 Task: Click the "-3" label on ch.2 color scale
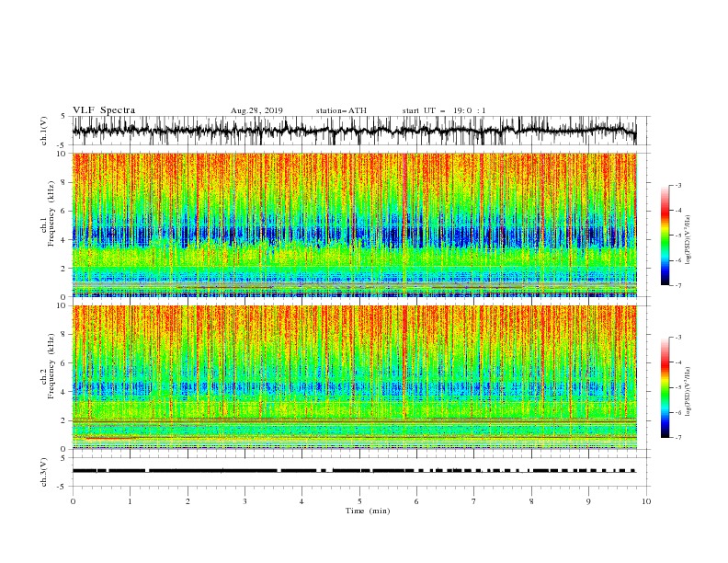click(678, 338)
